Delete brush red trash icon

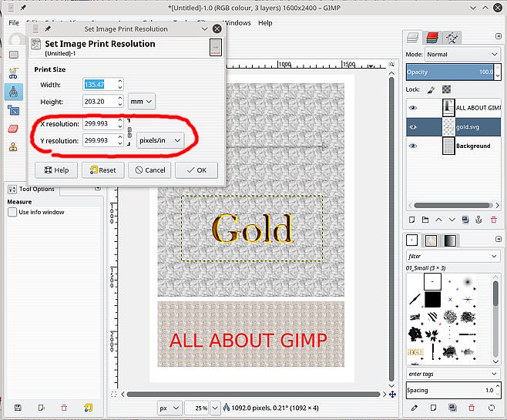pyautogui.click(x=472, y=408)
